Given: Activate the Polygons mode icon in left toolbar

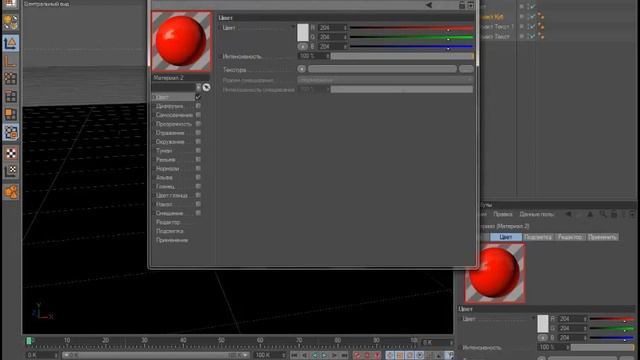Looking at the screenshot, I should 10,114.
